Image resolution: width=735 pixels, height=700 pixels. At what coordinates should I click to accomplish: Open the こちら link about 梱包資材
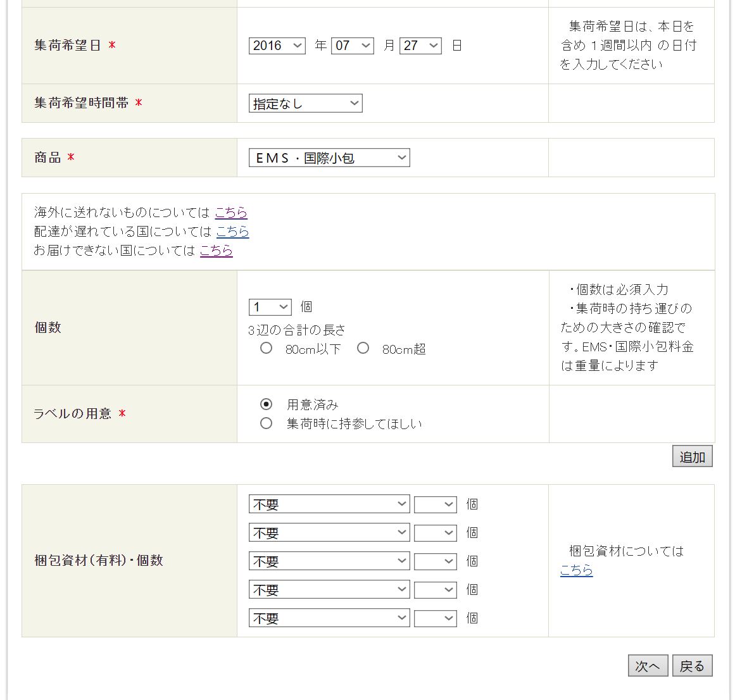click(576, 570)
